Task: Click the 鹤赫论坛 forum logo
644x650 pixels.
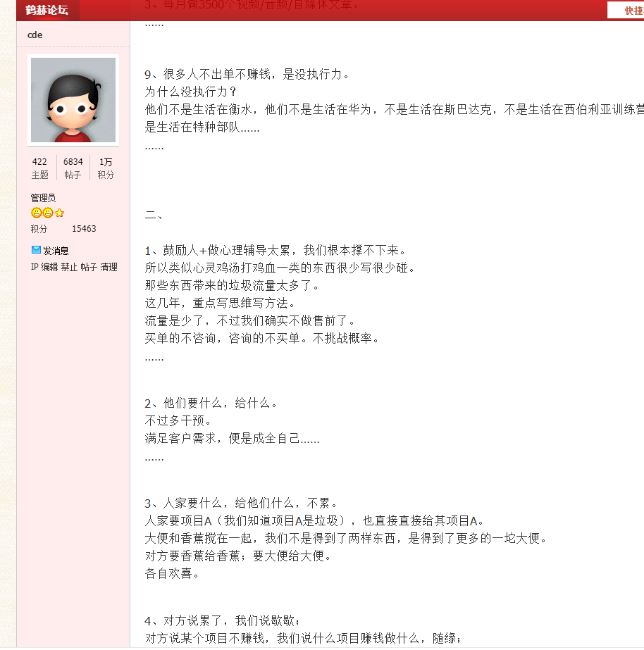Action: (47, 10)
